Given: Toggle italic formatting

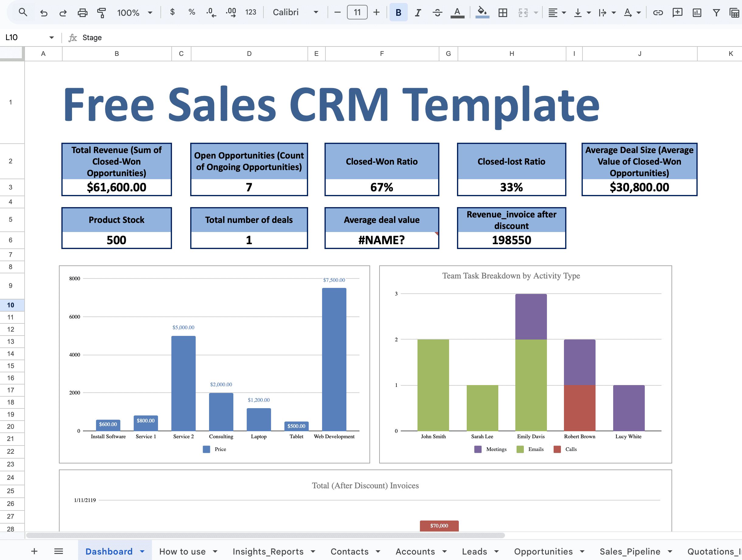Looking at the screenshot, I should click(417, 13).
